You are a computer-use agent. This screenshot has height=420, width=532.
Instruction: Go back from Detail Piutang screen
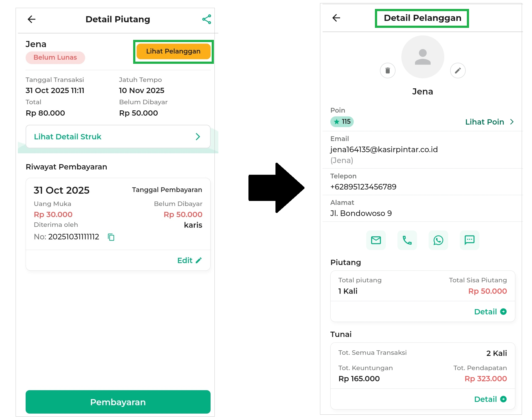point(32,19)
